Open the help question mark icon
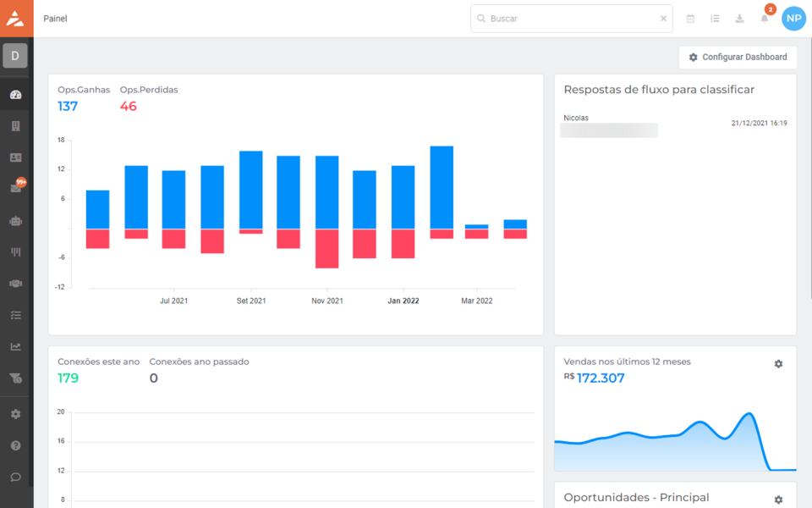Image resolution: width=812 pixels, height=508 pixels. 15,446
